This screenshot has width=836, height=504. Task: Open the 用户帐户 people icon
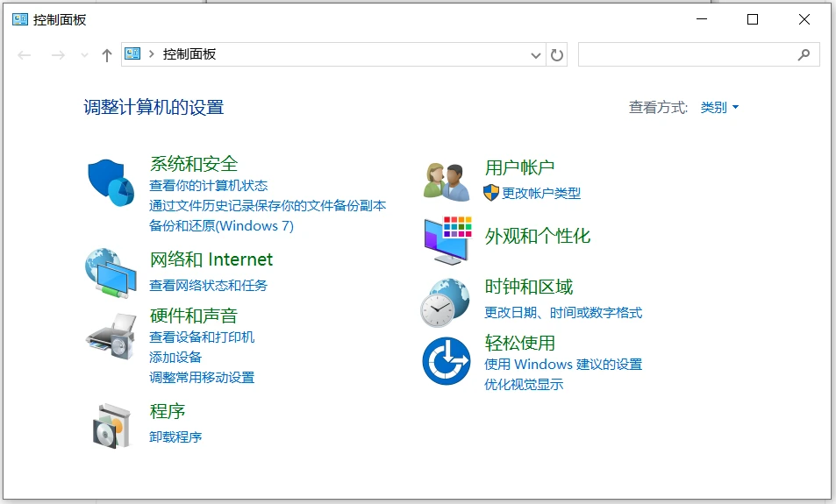pyautogui.click(x=447, y=182)
